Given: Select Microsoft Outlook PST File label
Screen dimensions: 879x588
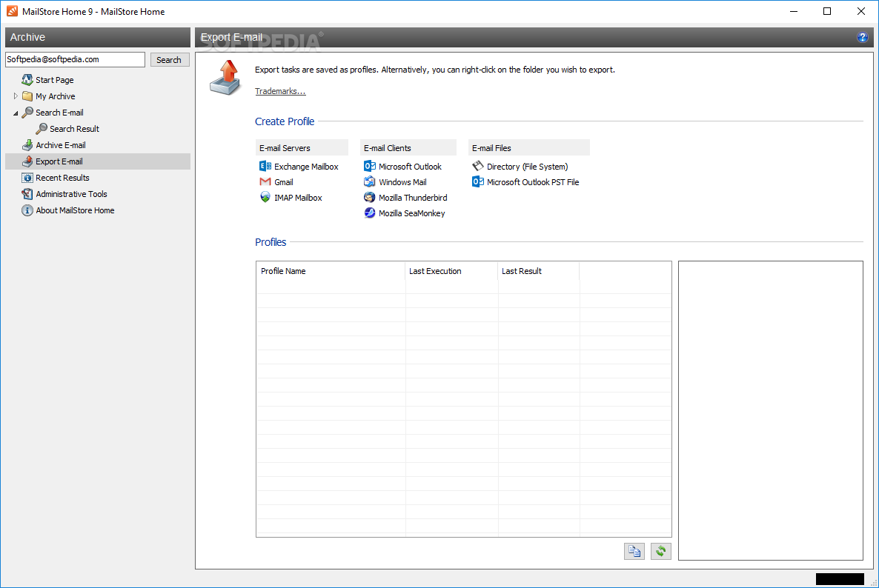Looking at the screenshot, I should pyautogui.click(x=533, y=182).
